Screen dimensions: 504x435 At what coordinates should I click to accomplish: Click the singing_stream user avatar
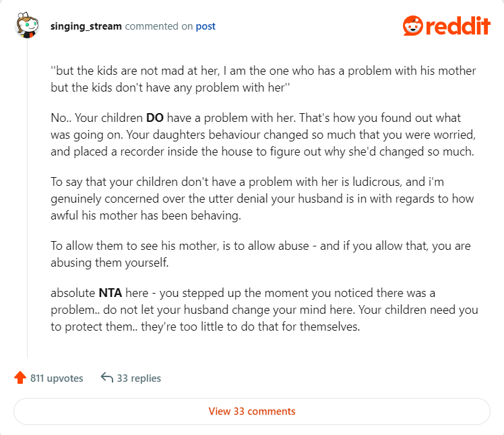click(x=27, y=27)
